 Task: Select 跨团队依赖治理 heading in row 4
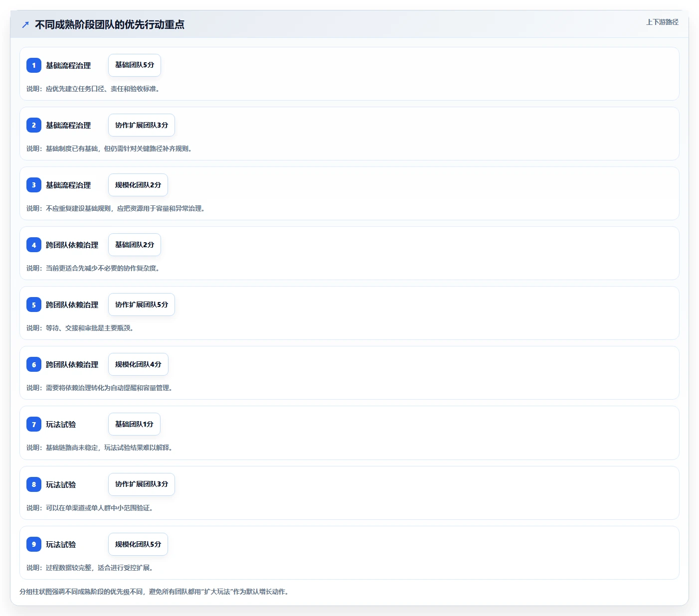[x=72, y=245]
